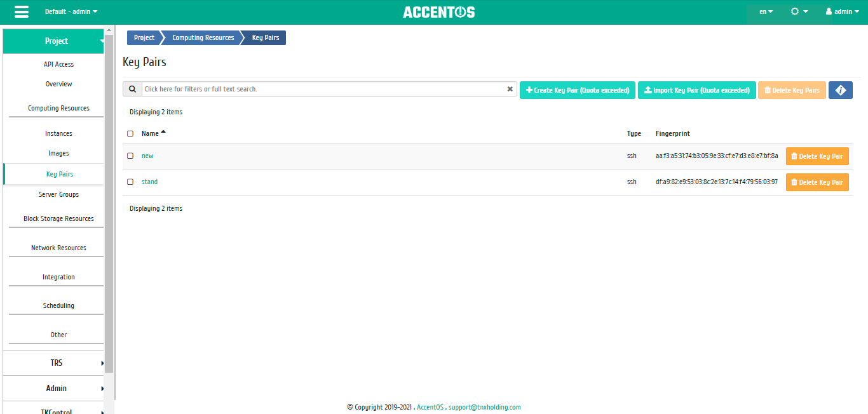Expand the Admin sidebar section

point(53,388)
